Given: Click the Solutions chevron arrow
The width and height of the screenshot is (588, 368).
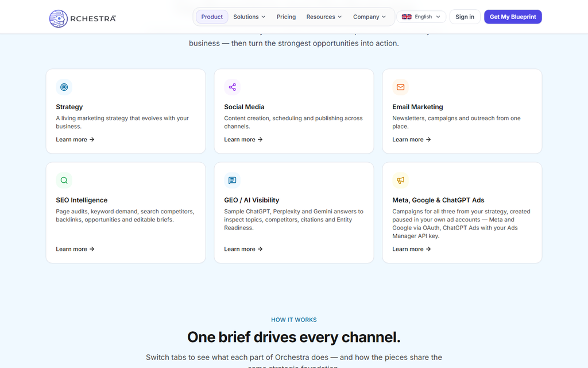Looking at the screenshot, I should (263, 17).
